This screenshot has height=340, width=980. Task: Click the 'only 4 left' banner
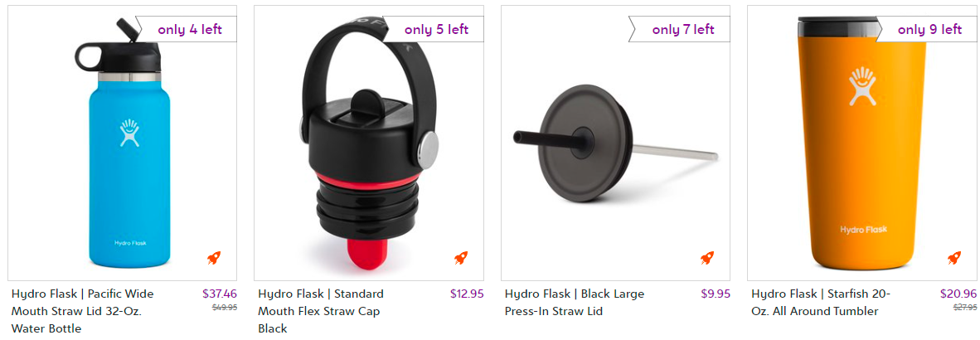click(187, 29)
